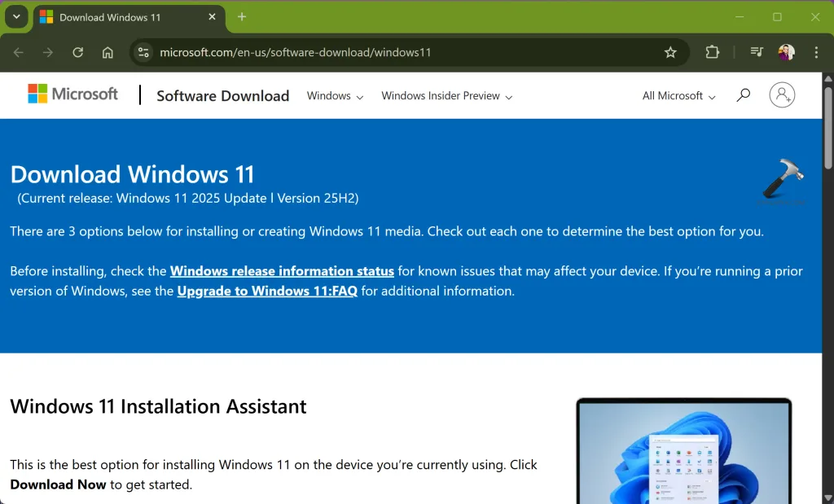Expand the Windows Insider Preview menu
The height and width of the screenshot is (504, 834).
click(x=446, y=96)
